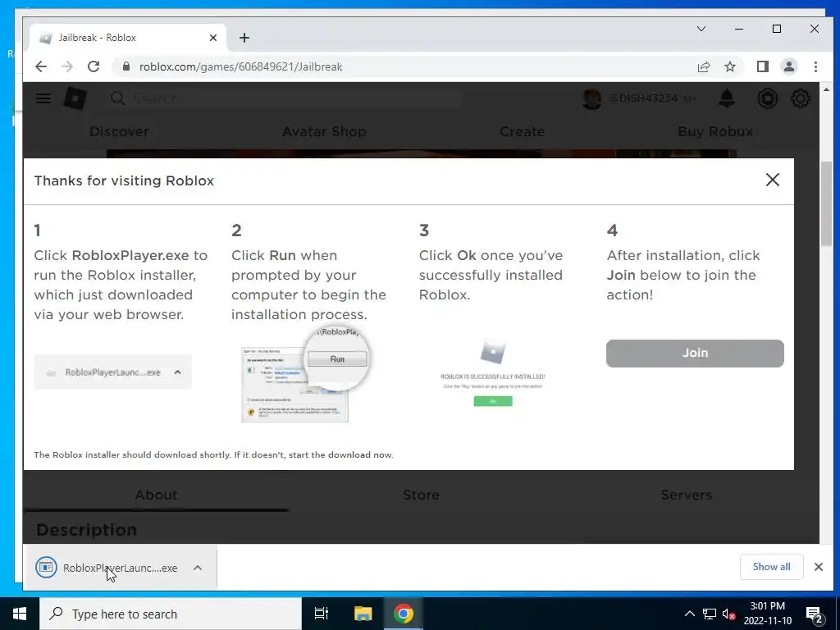This screenshot has width=840, height=630.
Task: Open File Explorer from the taskbar
Action: coord(363,614)
